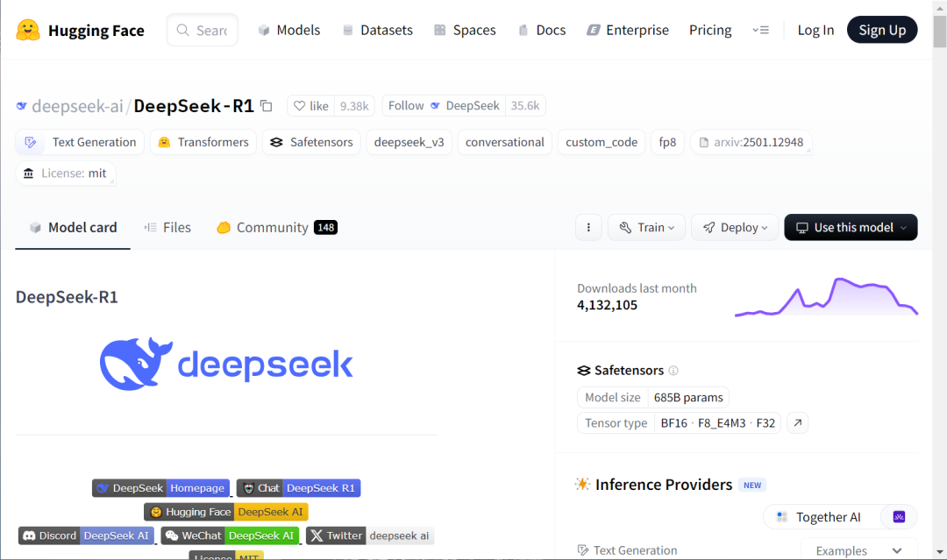Click the page vertical scrollbar thumb

pos(940,32)
